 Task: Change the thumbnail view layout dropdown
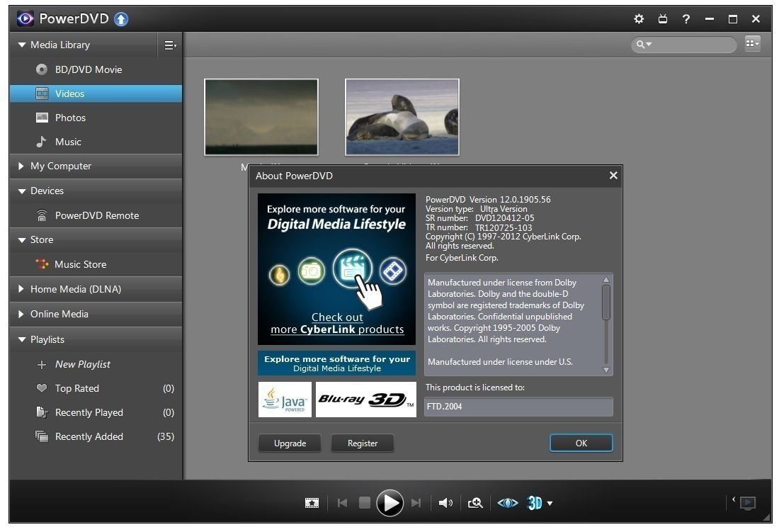pyautogui.click(x=753, y=44)
